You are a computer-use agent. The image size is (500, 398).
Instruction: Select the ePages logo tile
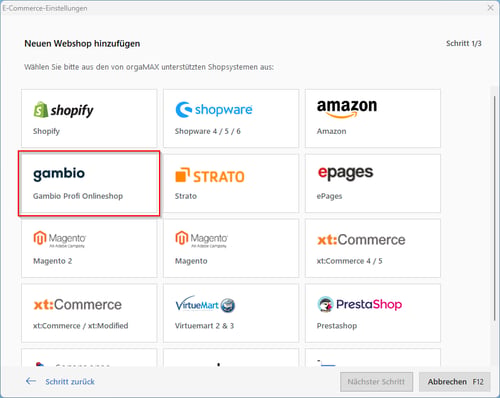click(x=373, y=183)
